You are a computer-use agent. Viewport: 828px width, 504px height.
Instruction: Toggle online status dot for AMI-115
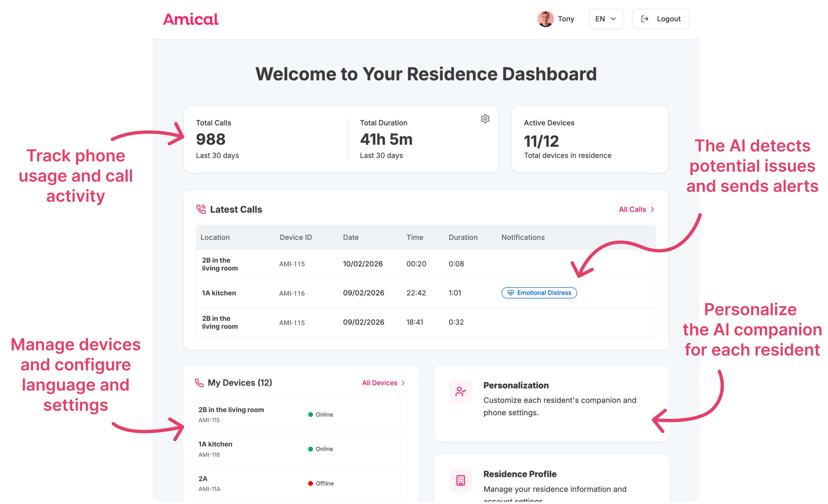[x=310, y=415]
